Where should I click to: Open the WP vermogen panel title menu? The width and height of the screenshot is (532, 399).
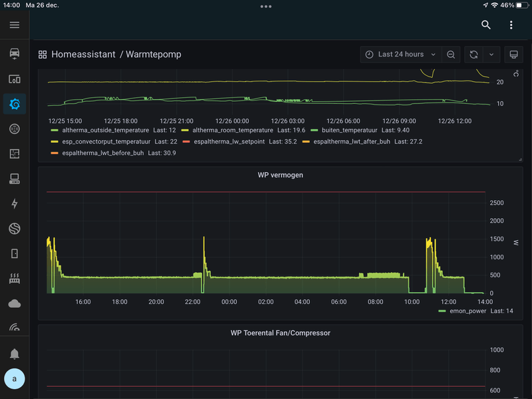tap(280, 175)
